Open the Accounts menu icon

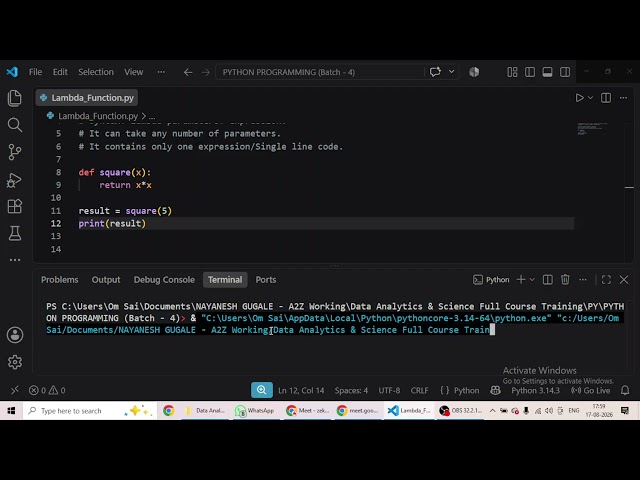[x=15, y=335]
